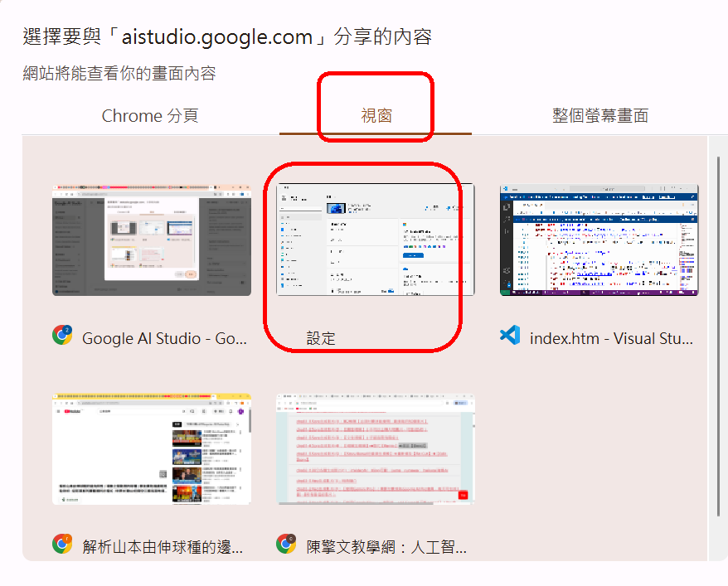This screenshot has width=728, height=586.
Task: Click the dialog heading mentioning aistudio.google.com
Action: 226,37
